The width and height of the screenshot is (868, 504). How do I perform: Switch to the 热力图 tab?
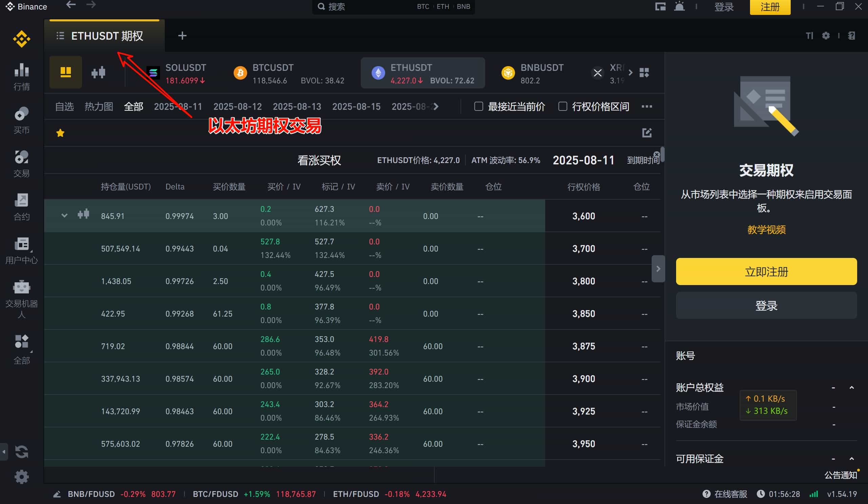point(99,106)
